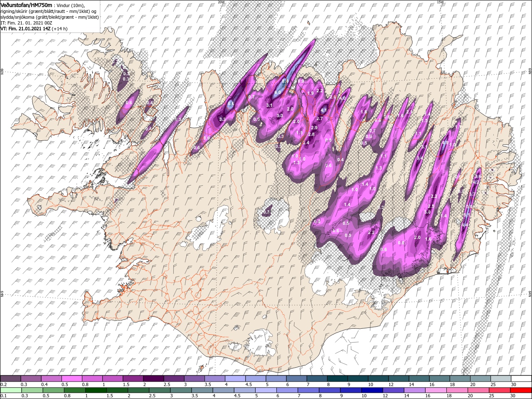Click the '0.2' label in the top legend row
The width and height of the screenshot is (532, 399).
3,384
